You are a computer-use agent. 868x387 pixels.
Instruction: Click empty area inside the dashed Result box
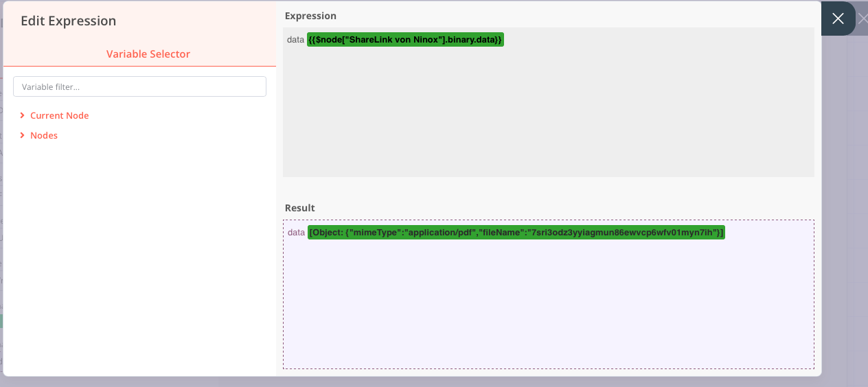548,309
